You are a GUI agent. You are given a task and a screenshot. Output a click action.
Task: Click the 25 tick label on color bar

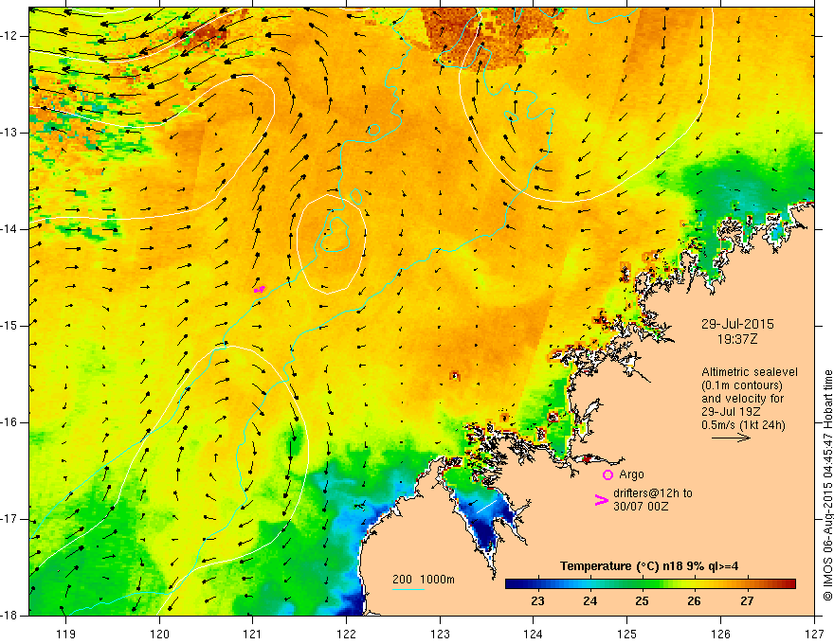point(642,601)
